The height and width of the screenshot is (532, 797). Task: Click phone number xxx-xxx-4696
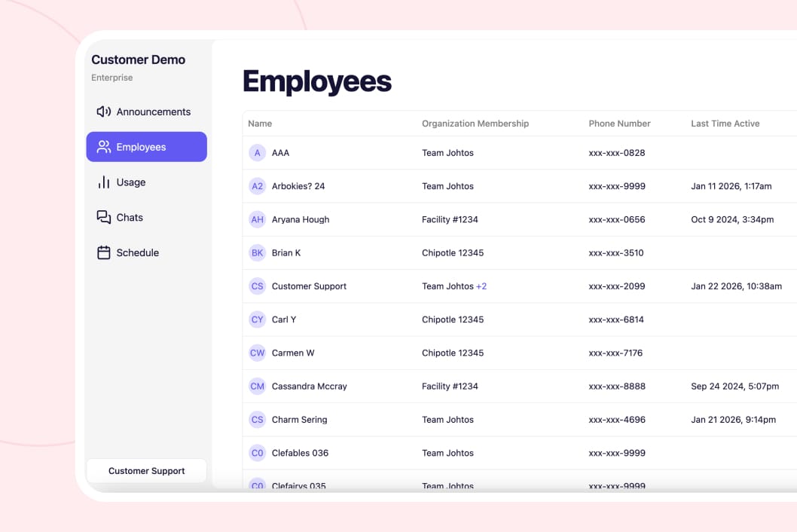[617, 420]
